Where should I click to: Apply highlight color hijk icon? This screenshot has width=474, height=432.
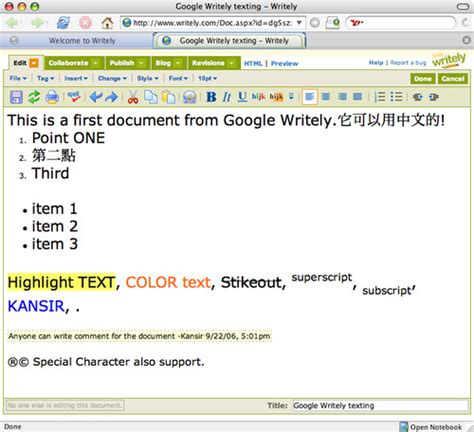coord(276,97)
